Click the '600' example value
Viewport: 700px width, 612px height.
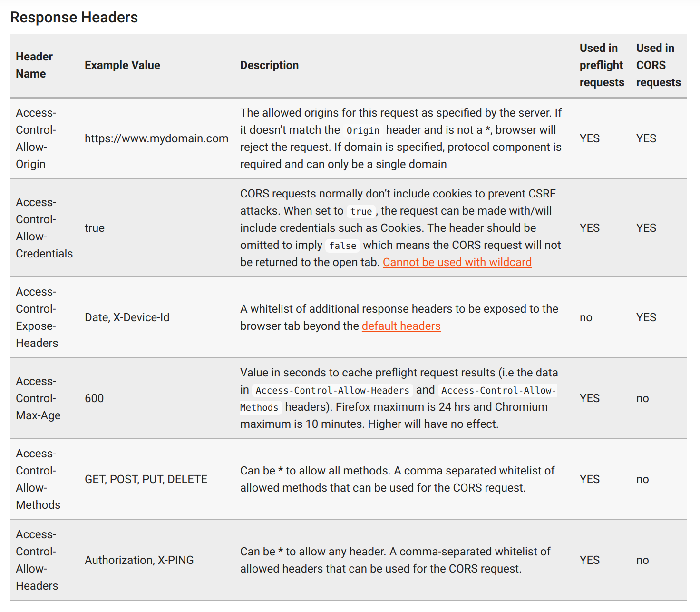[94, 398]
